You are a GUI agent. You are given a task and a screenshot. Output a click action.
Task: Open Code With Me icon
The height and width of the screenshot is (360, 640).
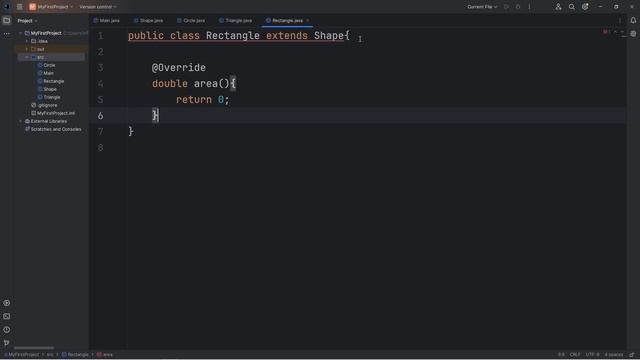[x=558, y=7]
